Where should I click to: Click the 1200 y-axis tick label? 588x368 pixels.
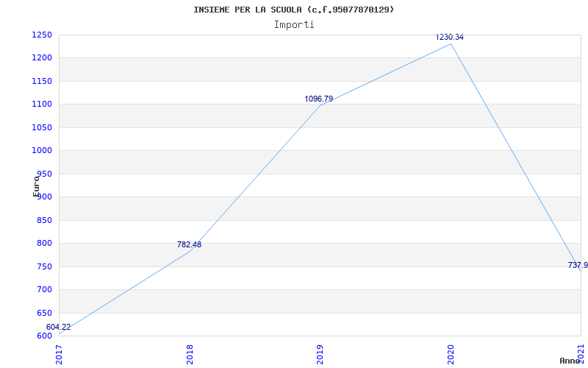[x=41, y=58]
